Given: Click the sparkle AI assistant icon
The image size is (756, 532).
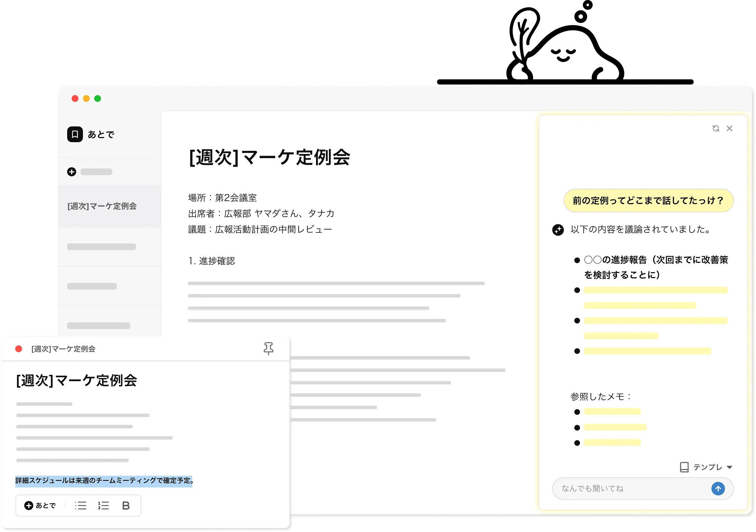Looking at the screenshot, I should [558, 230].
